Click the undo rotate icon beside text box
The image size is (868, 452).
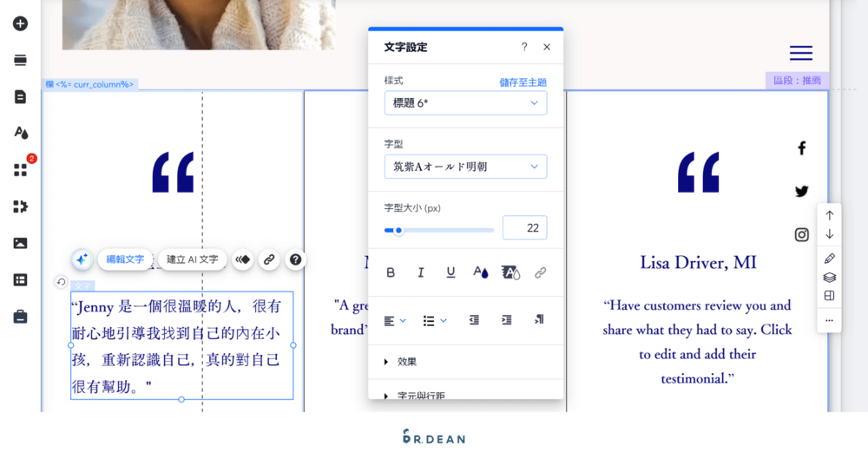click(61, 282)
